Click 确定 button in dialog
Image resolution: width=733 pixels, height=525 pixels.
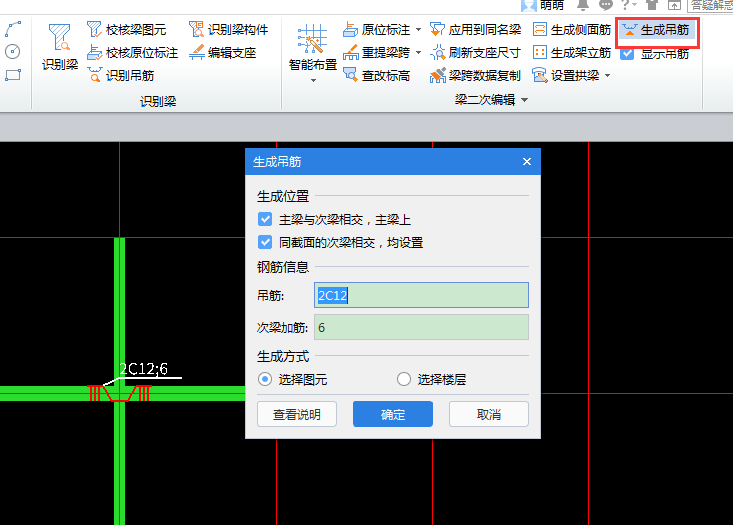click(x=393, y=414)
